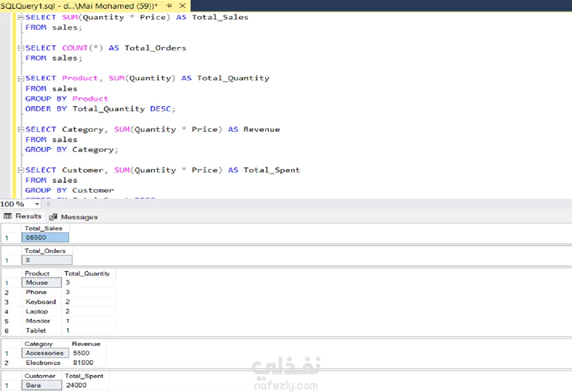Select the Keyboard product cell
Screen dimensions: 572x392
[42, 302]
